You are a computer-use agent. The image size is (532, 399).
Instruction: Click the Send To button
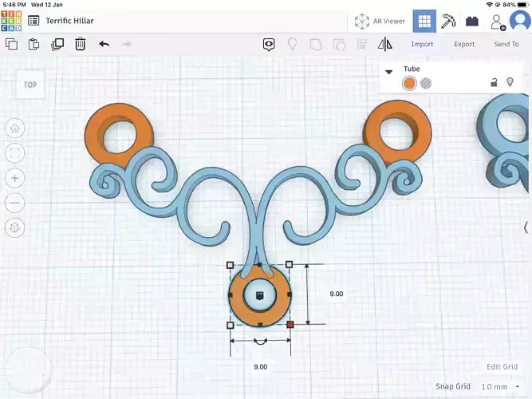coord(506,44)
